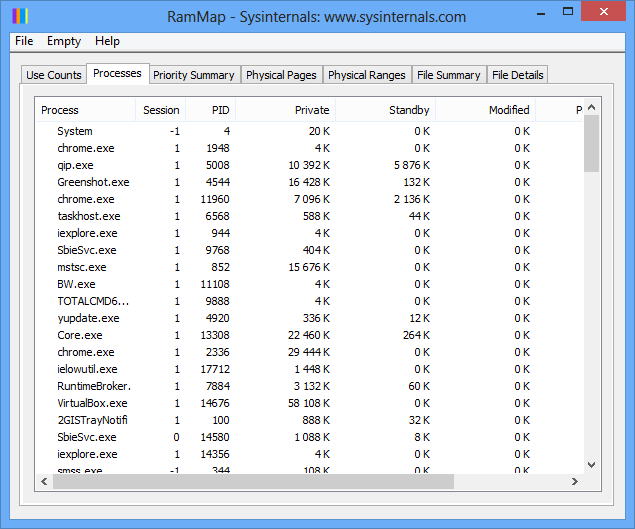Go to the File Summary tab

coord(449,75)
